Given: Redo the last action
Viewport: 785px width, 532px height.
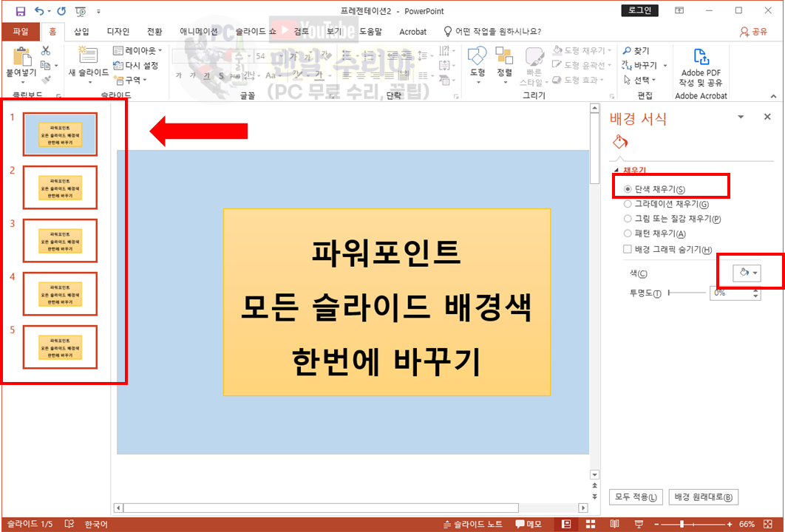Looking at the screenshot, I should click(x=61, y=10).
